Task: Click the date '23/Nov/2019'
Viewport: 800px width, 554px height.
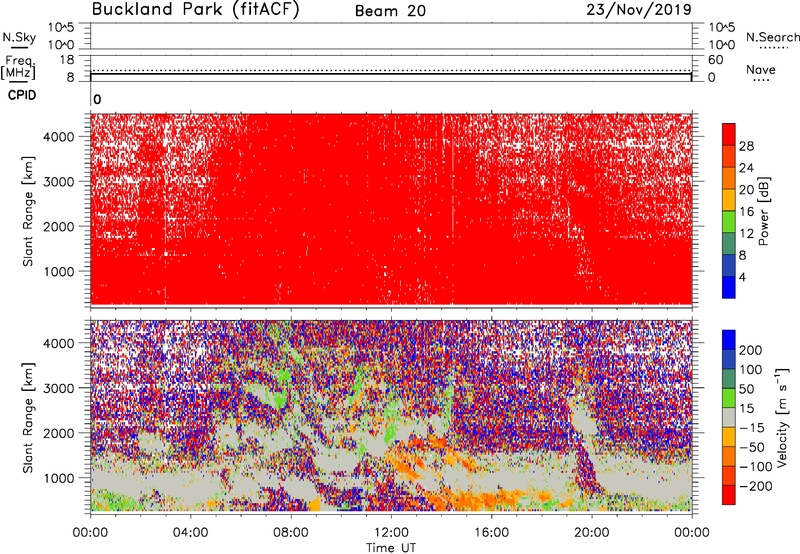Action: [x=639, y=9]
